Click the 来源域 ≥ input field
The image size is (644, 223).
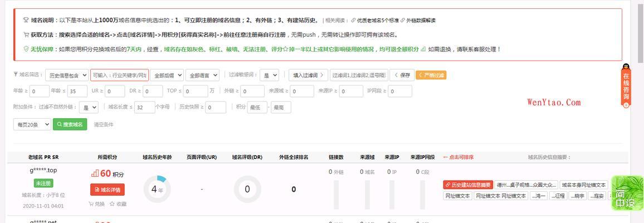(301, 91)
